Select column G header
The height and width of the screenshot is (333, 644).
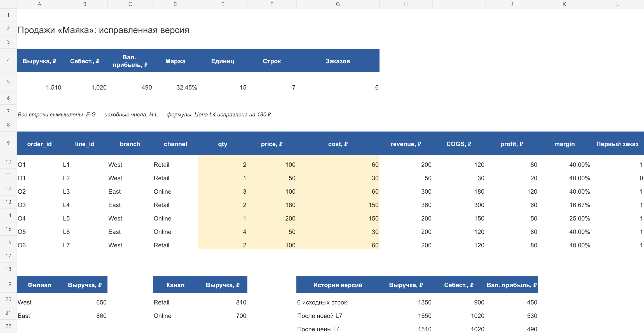338,4
